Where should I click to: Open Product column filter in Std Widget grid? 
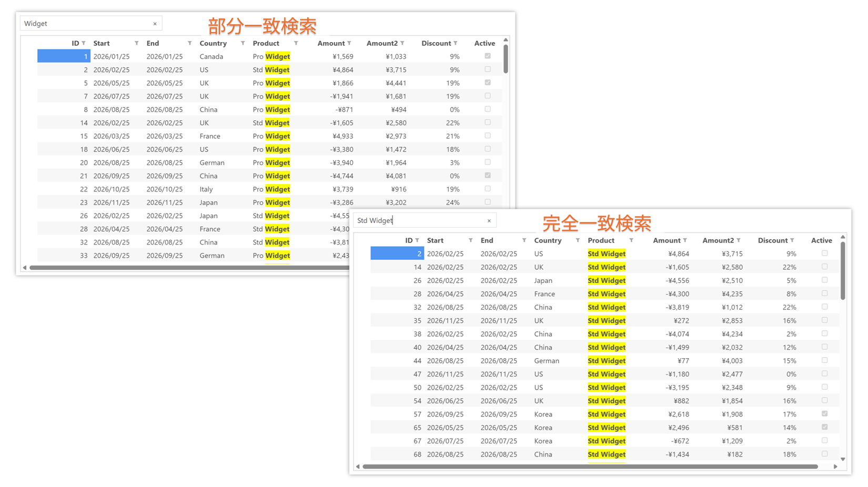(x=631, y=240)
